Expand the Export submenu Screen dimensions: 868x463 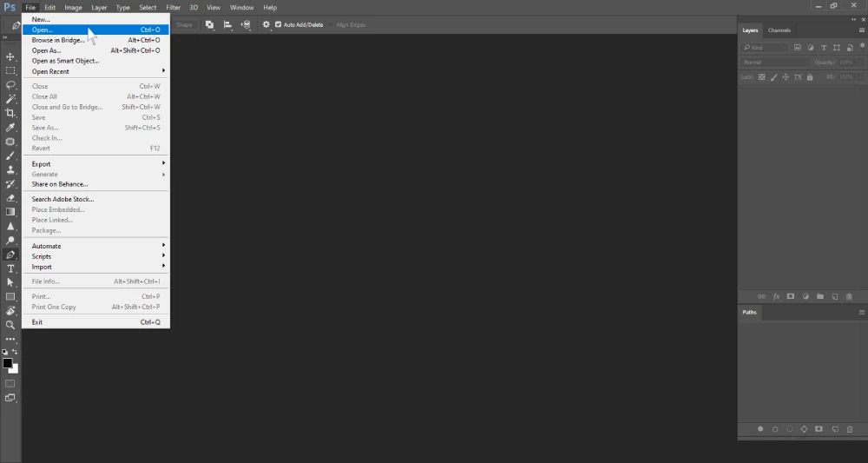(x=95, y=164)
